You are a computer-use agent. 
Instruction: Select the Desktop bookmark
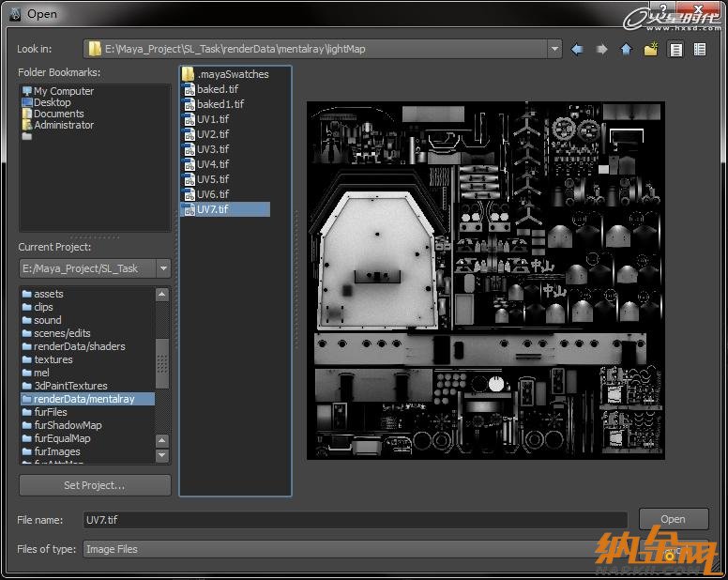pos(52,102)
